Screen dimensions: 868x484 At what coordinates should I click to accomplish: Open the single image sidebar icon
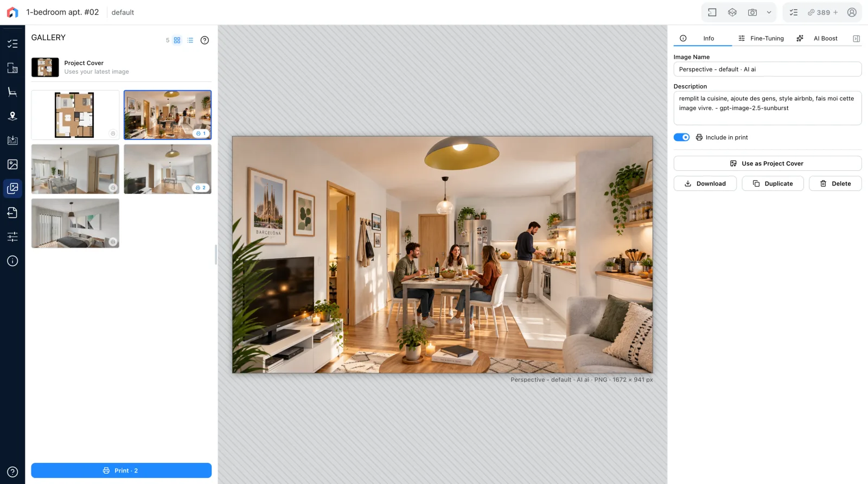pos(12,164)
